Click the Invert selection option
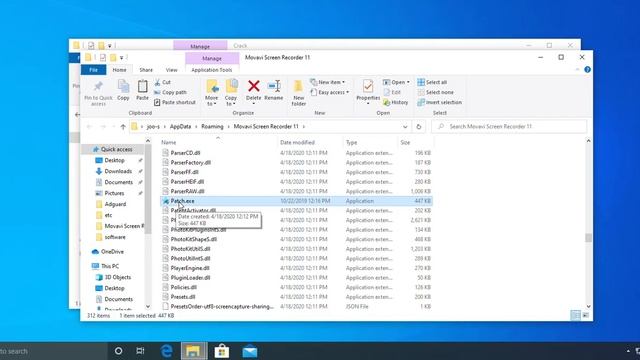The height and width of the screenshot is (360, 640). pyautogui.click(x=439, y=102)
